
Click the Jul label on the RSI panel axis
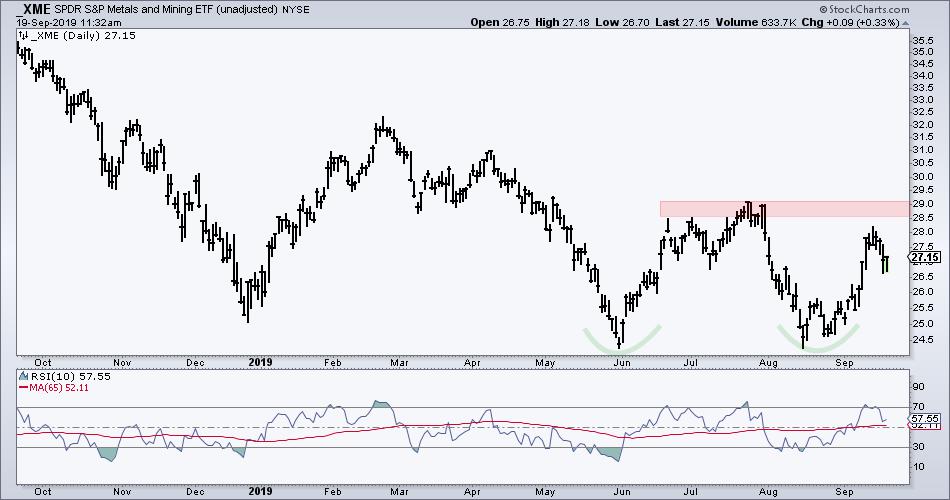(x=691, y=492)
